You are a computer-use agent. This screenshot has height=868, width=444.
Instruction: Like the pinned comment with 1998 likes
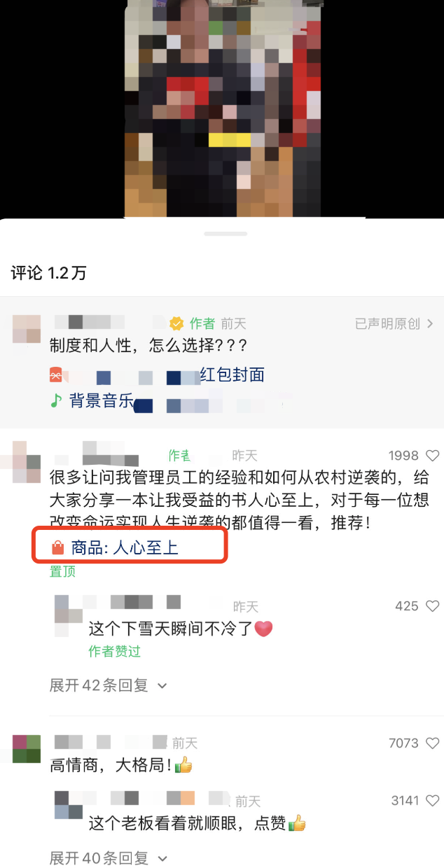point(433,456)
